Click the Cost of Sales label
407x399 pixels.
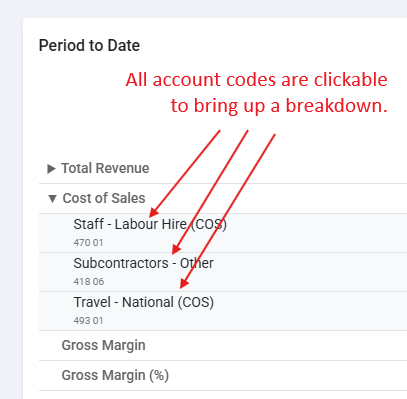tap(104, 198)
